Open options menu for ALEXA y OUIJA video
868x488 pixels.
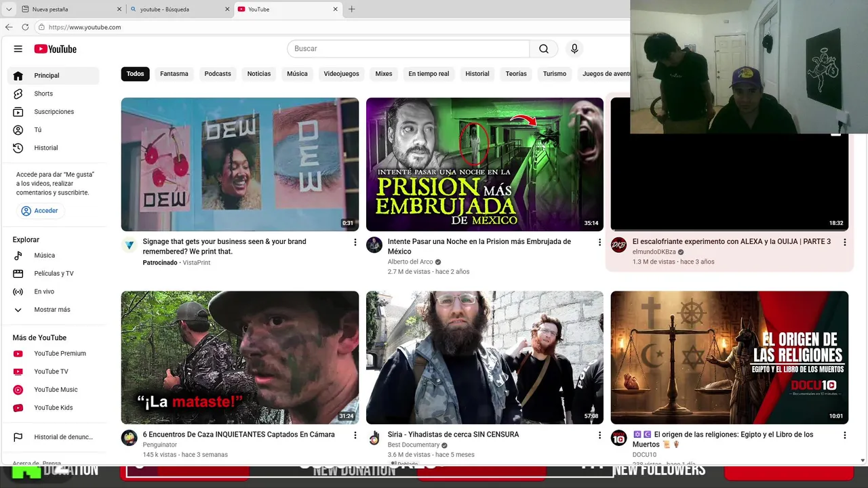click(844, 242)
